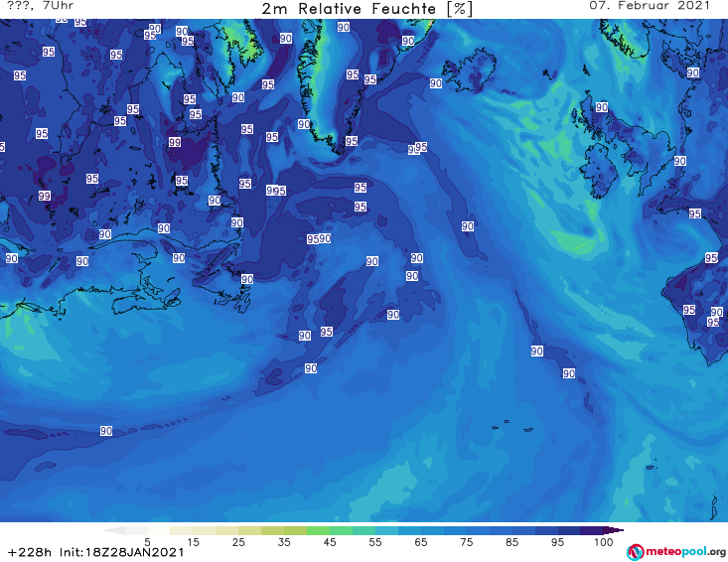Image resolution: width=728 pixels, height=562 pixels.
Task: Click the '5' tick on the color scale
Action: click(x=147, y=541)
